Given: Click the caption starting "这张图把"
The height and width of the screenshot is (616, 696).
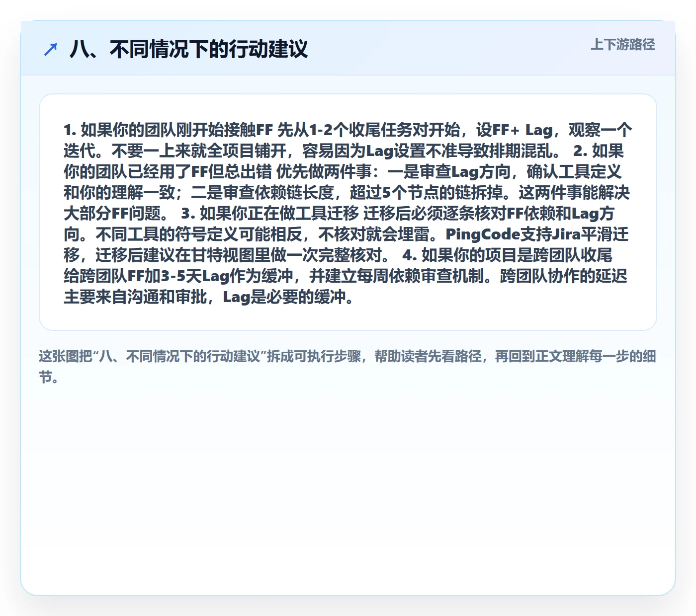Looking at the screenshot, I should [348, 367].
